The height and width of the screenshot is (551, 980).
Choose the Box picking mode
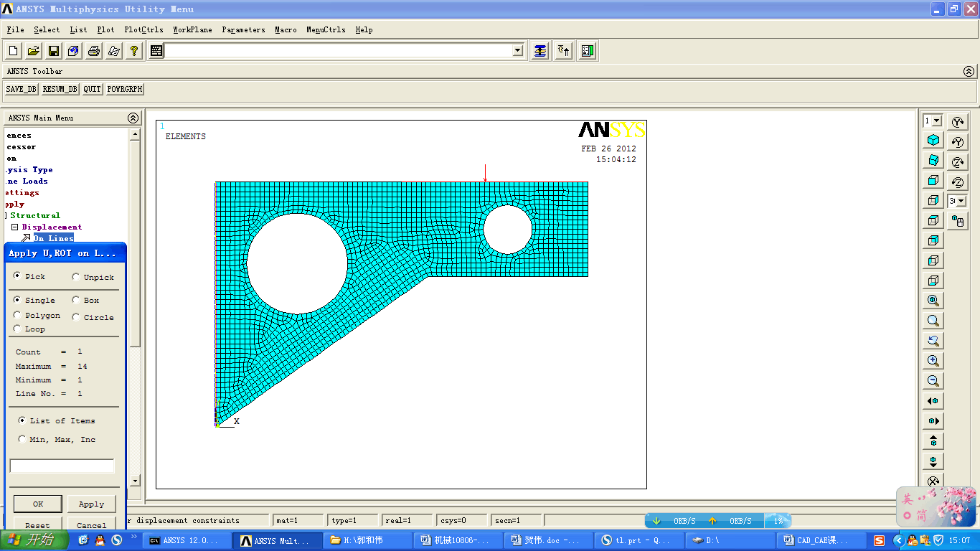[x=76, y=300]
